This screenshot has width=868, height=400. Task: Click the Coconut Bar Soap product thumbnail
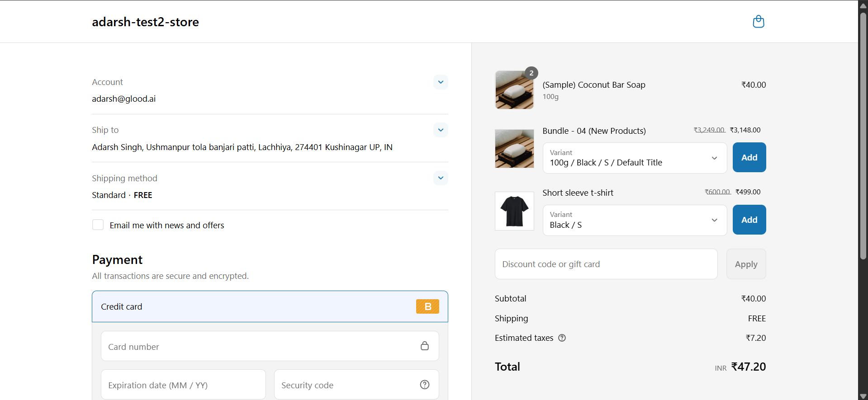[514, 90]
